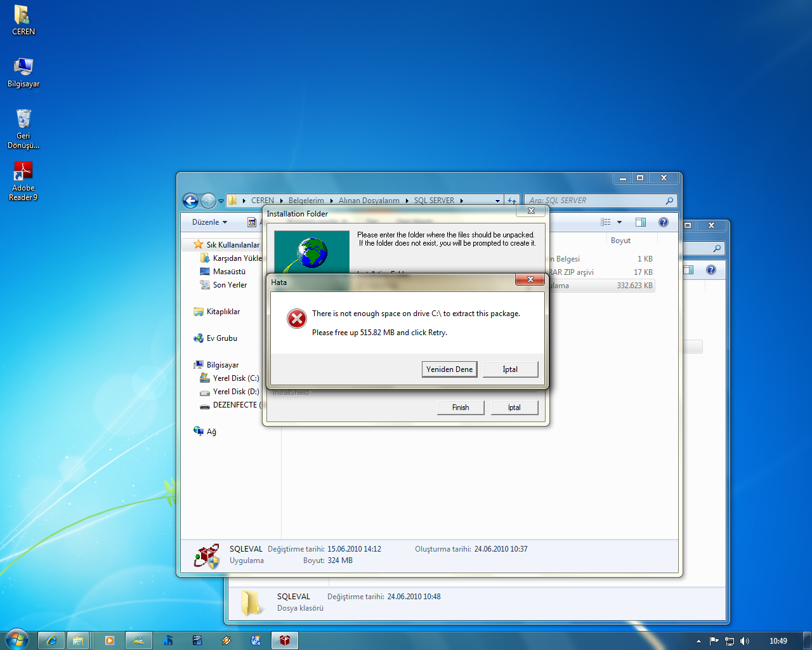Screen dimensions: 812x650
Task: Open the Winamp lightning icon on taskbar
Action: pyautogui.click(x=226, y=640)
